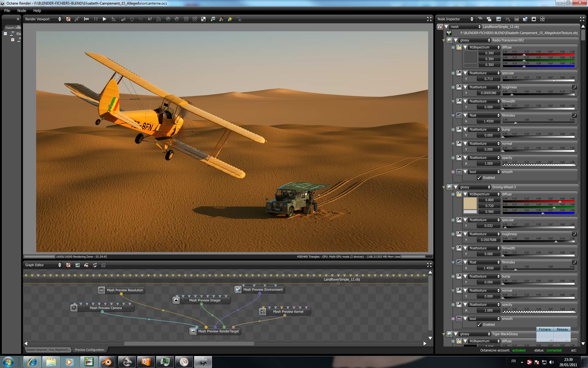
Task: Pause the render in viewport toolbar
Action: tap(96, 19)
